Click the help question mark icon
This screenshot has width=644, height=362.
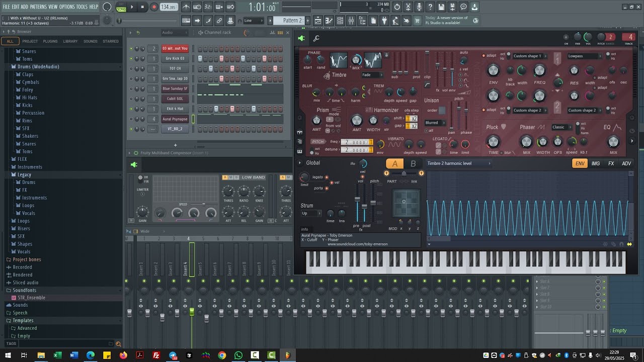(430, 7)
